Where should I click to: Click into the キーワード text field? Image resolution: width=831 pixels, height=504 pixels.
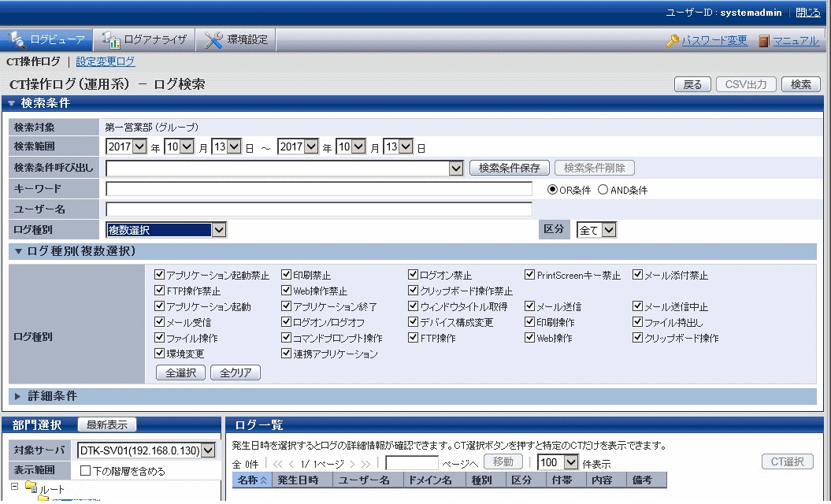pyautogui.click(x=319, y=189)
